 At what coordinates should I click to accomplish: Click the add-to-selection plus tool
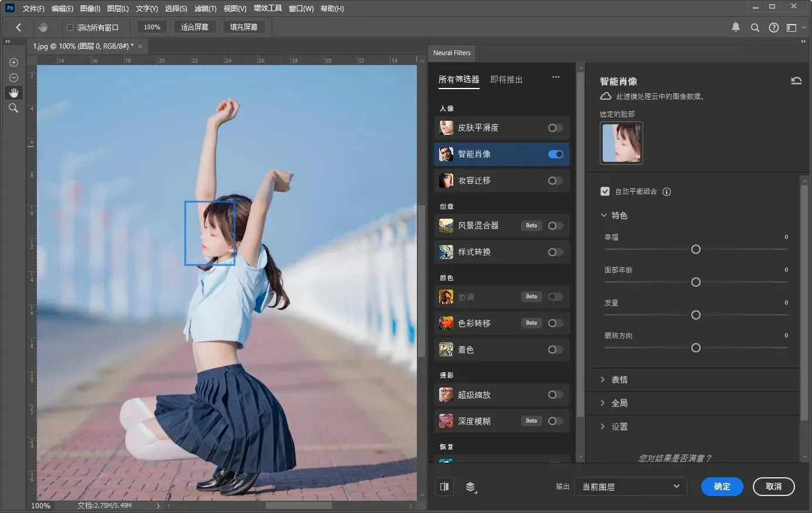(x=13, y=63)
